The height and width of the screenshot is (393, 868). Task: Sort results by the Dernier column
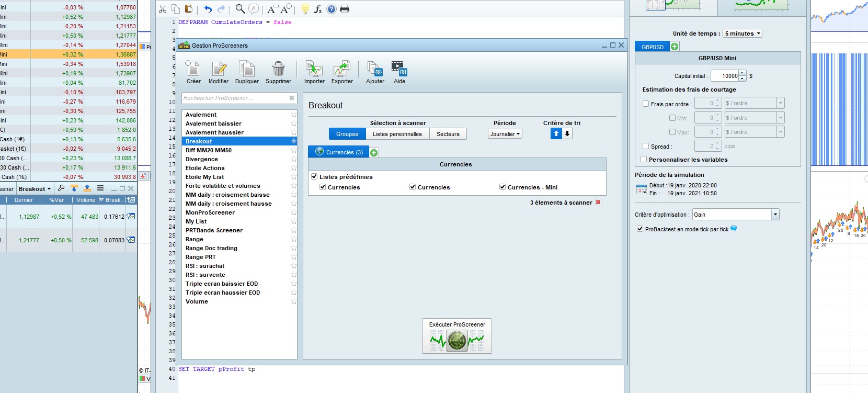(x=24, y=200)
